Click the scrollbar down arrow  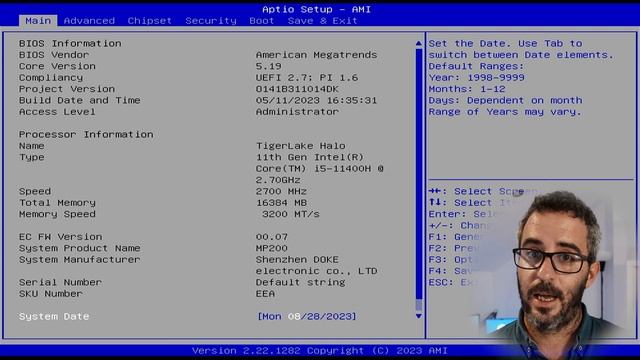pyautogui.click(x=418, y=316)
